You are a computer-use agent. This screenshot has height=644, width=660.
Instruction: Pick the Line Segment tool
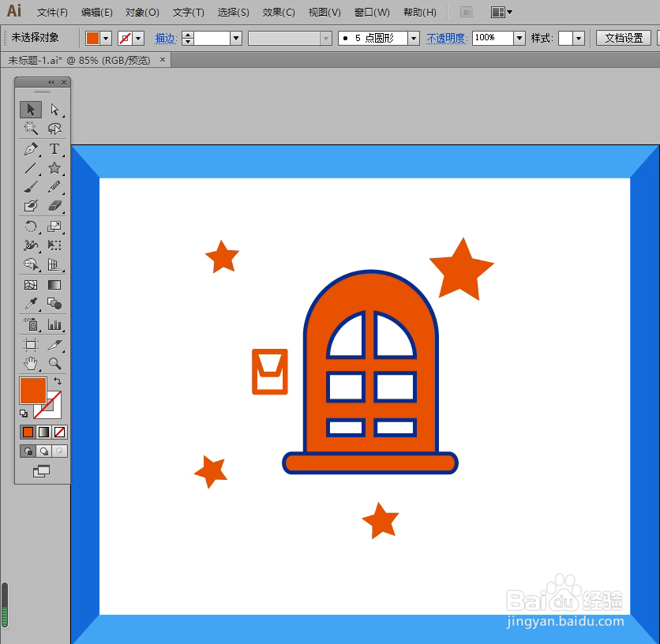coord(31,168)
